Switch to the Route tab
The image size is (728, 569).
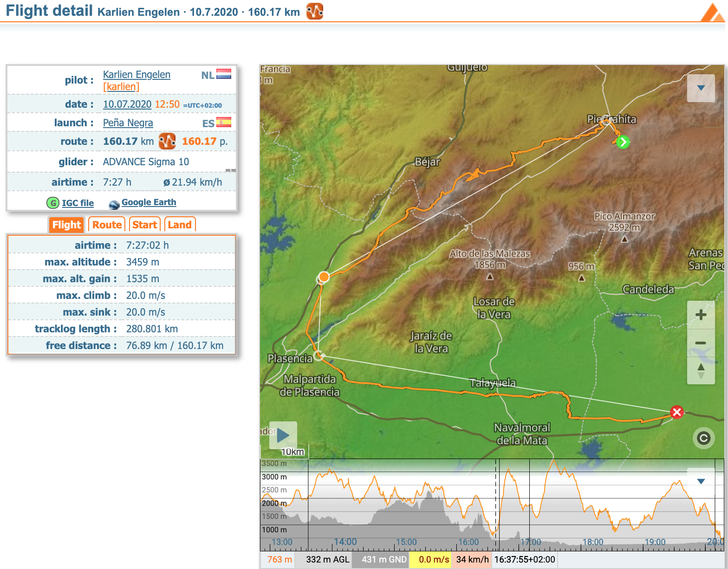coord(107,225)
